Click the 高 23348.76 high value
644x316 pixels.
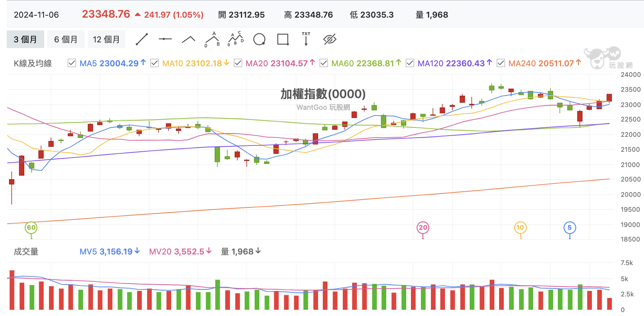click(308, 15)
